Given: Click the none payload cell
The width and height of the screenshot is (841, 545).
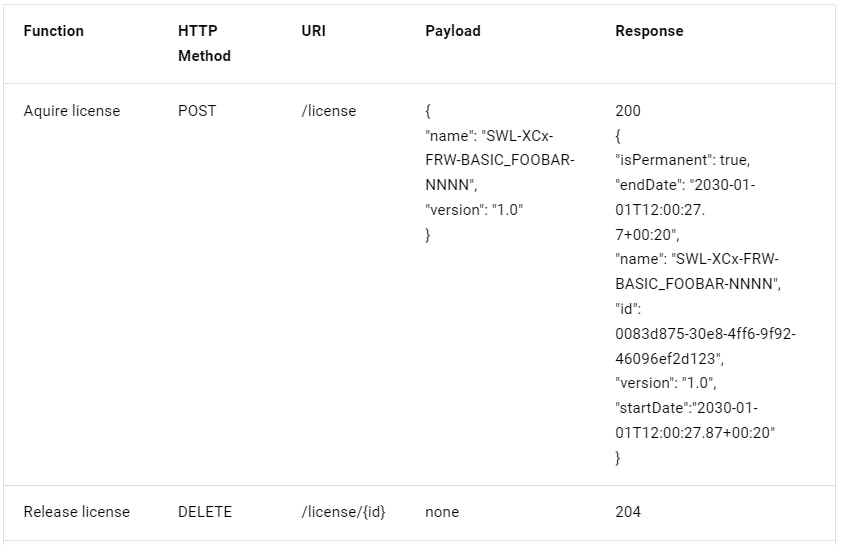Looking at the screenshot, I should pyautogui.click(x=442, y=512).
